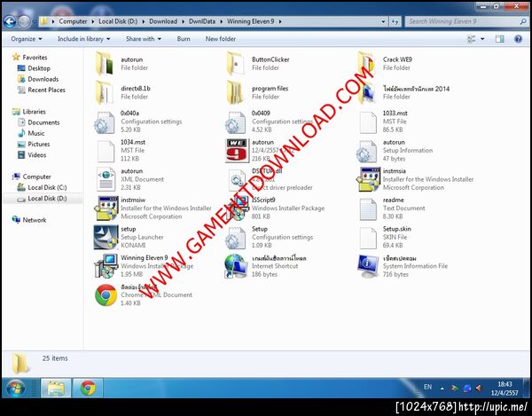Expand the change view options arrow
The image size is (532, 416).
[482, 39]
